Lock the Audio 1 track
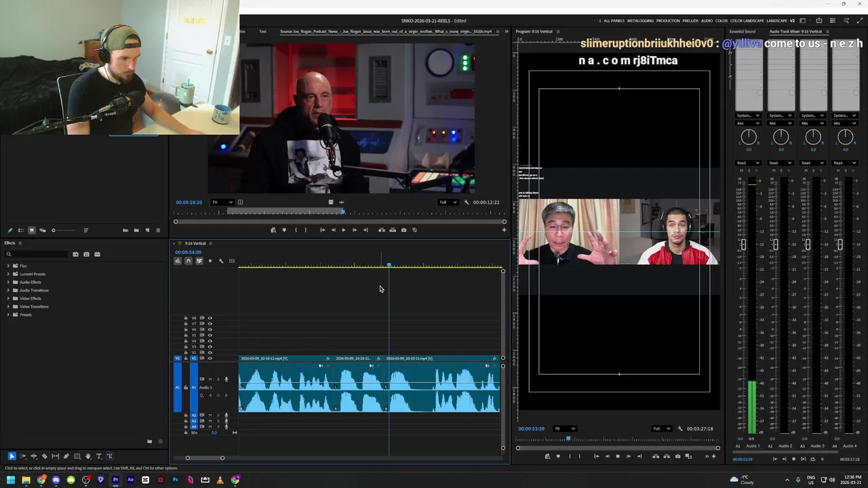Image resolution: width=868 pixels, height=488 pixels. tap(186, 387)
